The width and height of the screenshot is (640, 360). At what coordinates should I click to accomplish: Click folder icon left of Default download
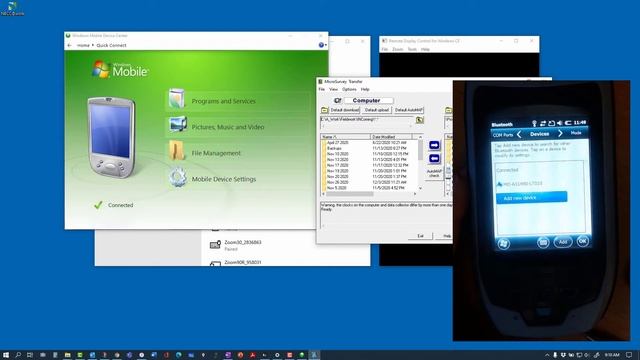click(x=324, y=110)
